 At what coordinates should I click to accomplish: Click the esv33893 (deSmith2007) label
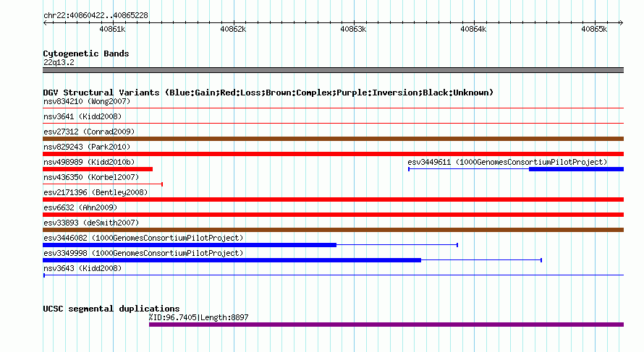91,223
